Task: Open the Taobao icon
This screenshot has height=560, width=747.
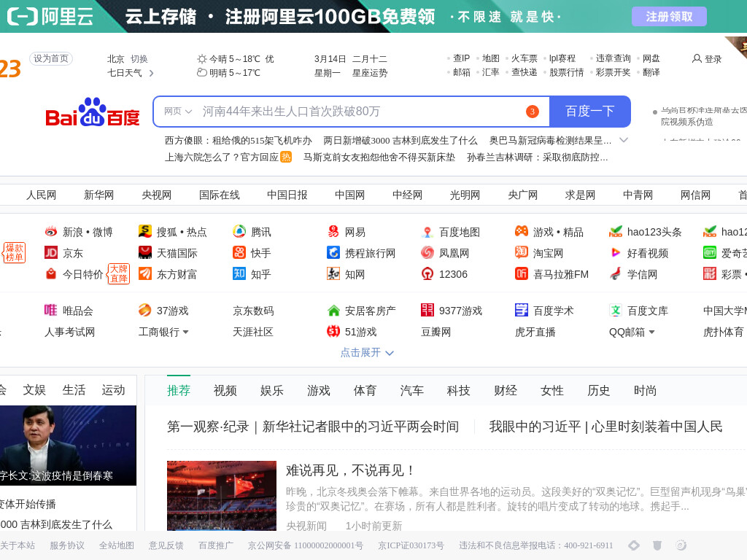Action: pos(521,252)
